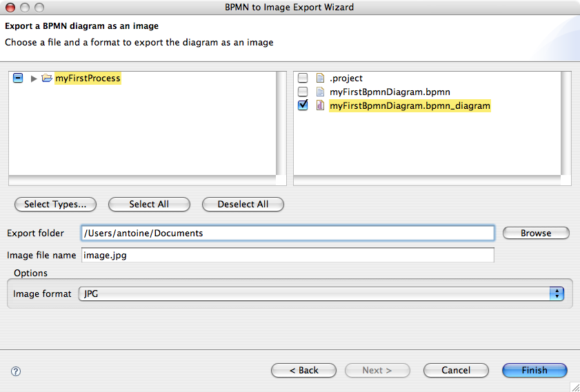The width and height of the screenshot is (580, 392).
Task: Click the myFirstProcess folder icon
Action: [x=47, y=79]
